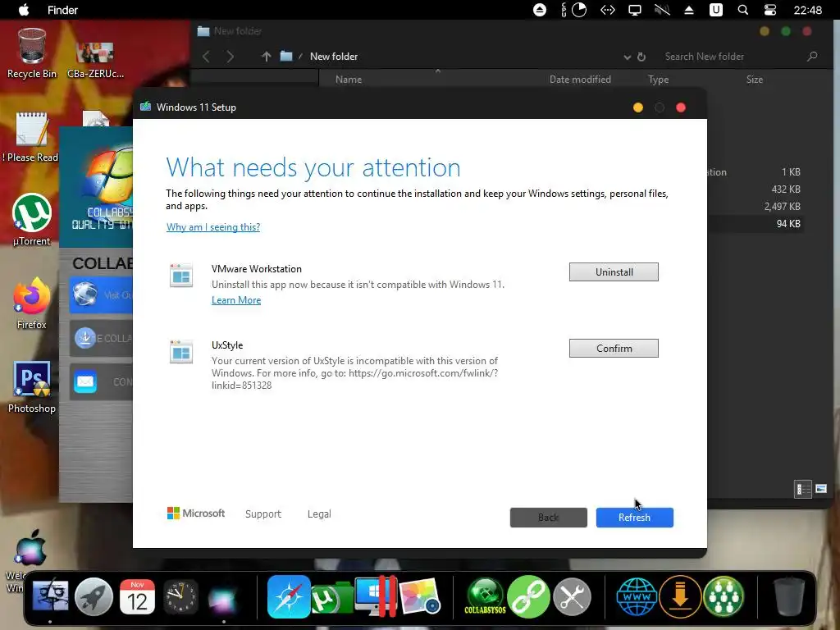Select the 94 KB file row
Screen dimensions: 840x630
click(756, 223)
